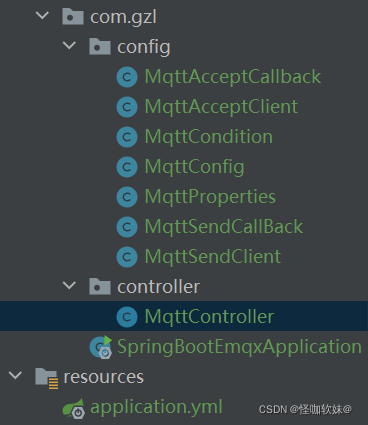The width and height of the screenshot is (368, 425).
Task: Select the MqttSendCallBack class
Action: [224, 227]
